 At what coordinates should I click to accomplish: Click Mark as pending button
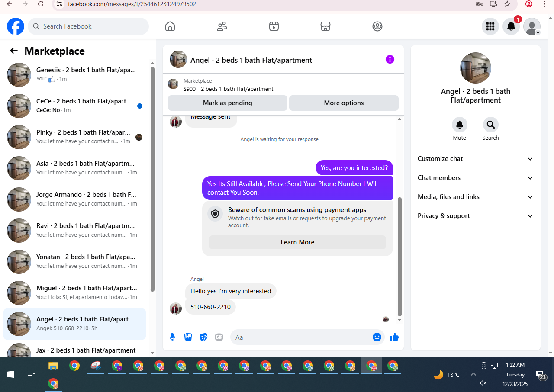(228, 103)
